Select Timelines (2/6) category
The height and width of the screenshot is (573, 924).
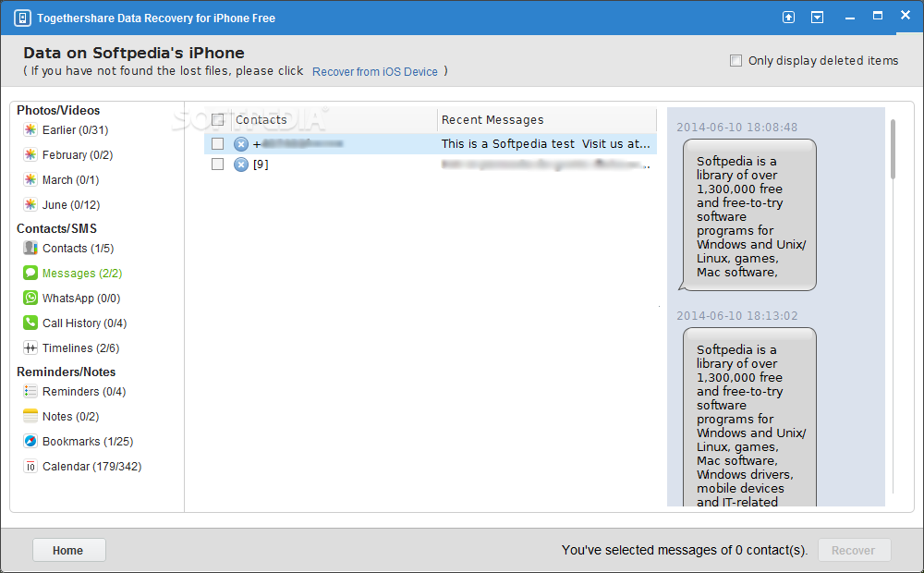pyautogui.click(x=80, y=347)
